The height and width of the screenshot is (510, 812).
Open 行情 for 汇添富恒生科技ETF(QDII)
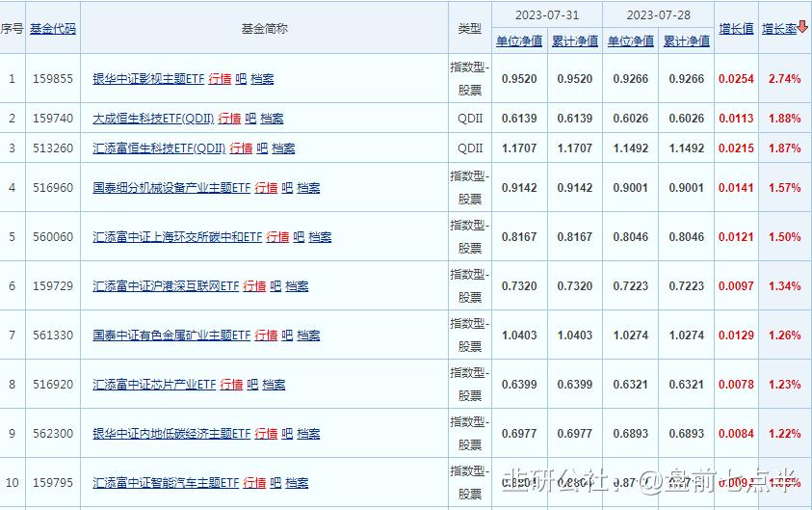click(x=241, y=148)
